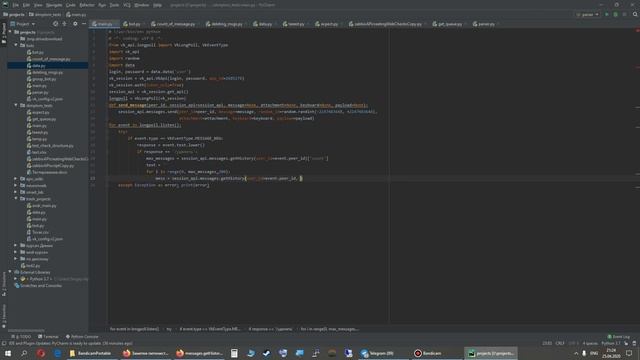
Task: Select Scratches and Consoles in the tree
Action: pyautogui.click(x=38, y=285)
